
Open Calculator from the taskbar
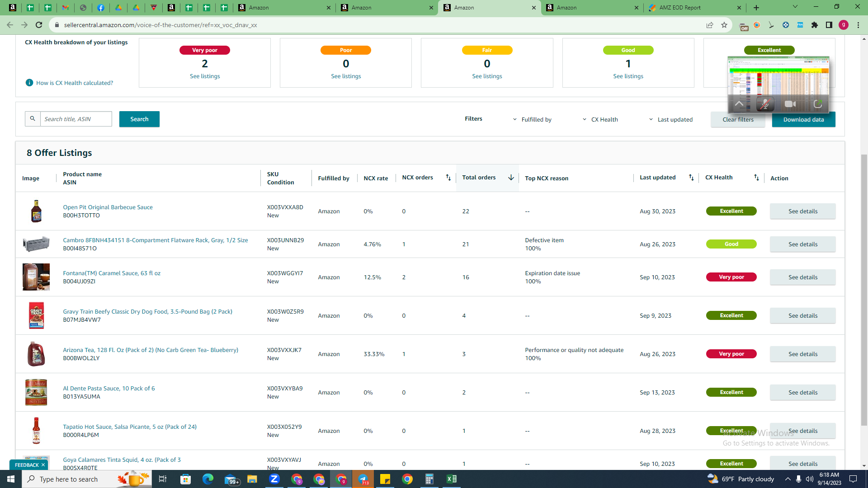pos(429,479)
